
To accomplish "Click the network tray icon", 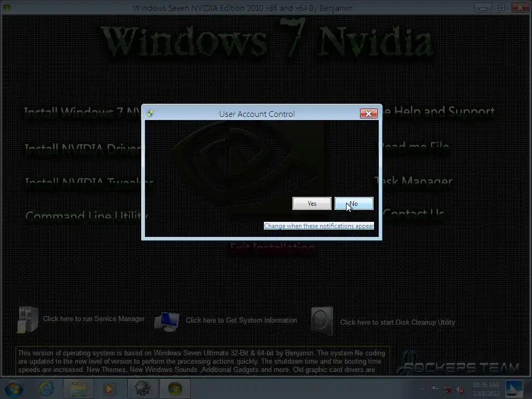I will (x=447, y=389).
